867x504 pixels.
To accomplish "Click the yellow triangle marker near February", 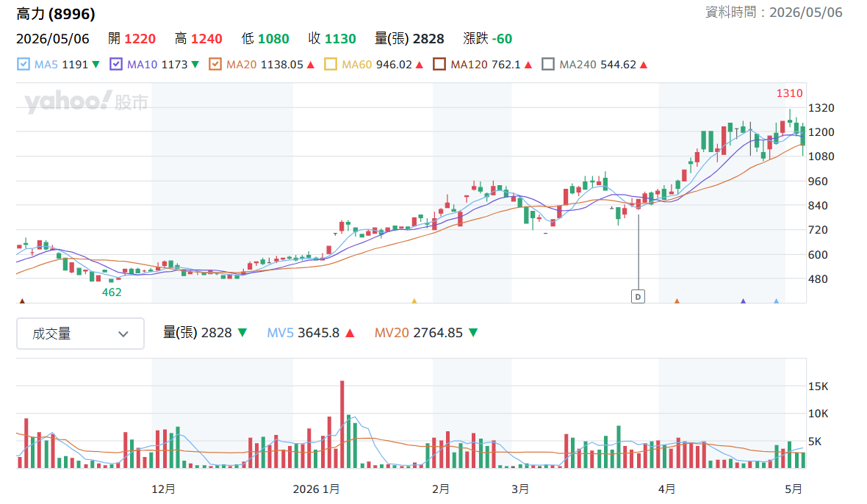I will tap(414, 301).
